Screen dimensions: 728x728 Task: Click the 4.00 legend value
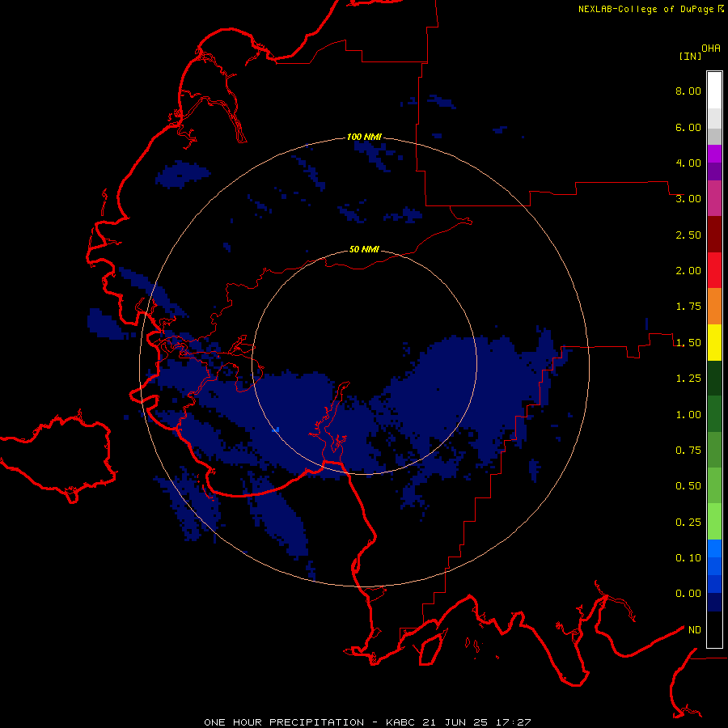pyautogui.click(x=688, y=163)
